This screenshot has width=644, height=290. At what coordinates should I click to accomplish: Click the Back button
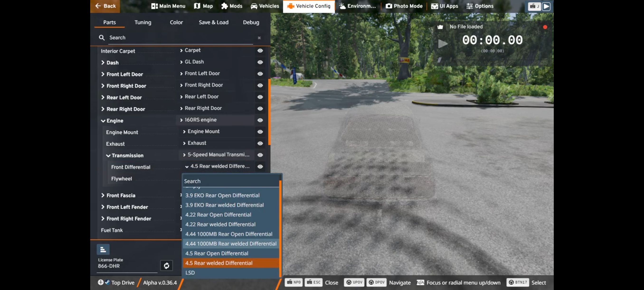105,6
